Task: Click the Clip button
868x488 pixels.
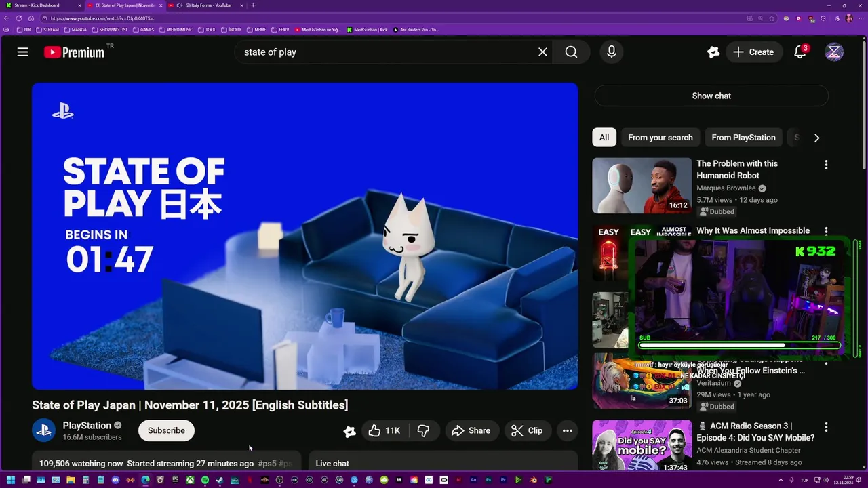Action: pos(527,430)
